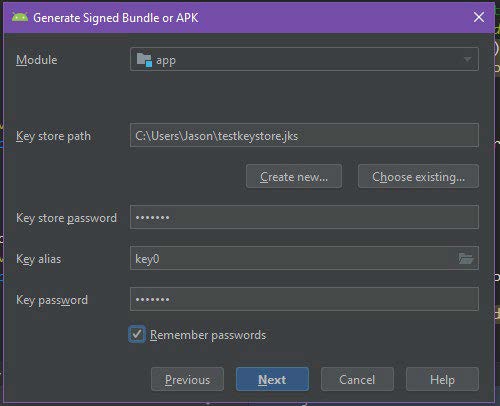Open Help for this dialog
Viewport: 500px width, 406px height.
442,379
